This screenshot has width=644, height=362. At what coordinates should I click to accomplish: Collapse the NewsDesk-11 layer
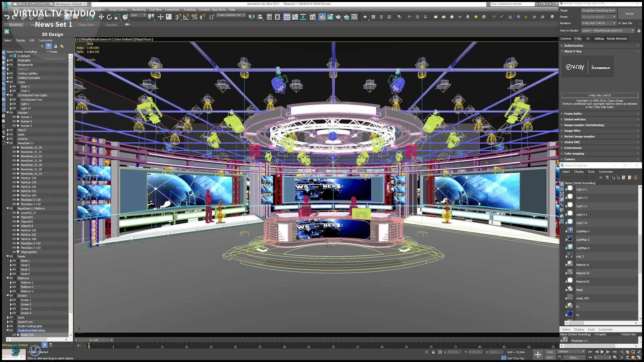click(x=8, y=143)
